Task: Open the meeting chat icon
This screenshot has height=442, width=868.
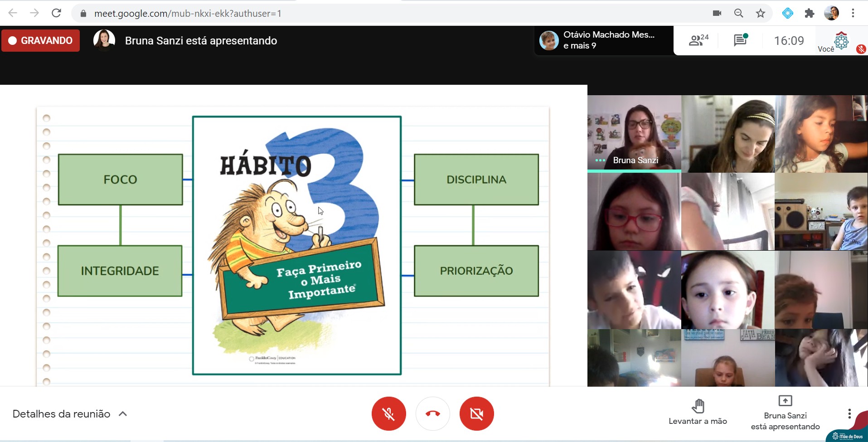Action: (x=740, y=40)
